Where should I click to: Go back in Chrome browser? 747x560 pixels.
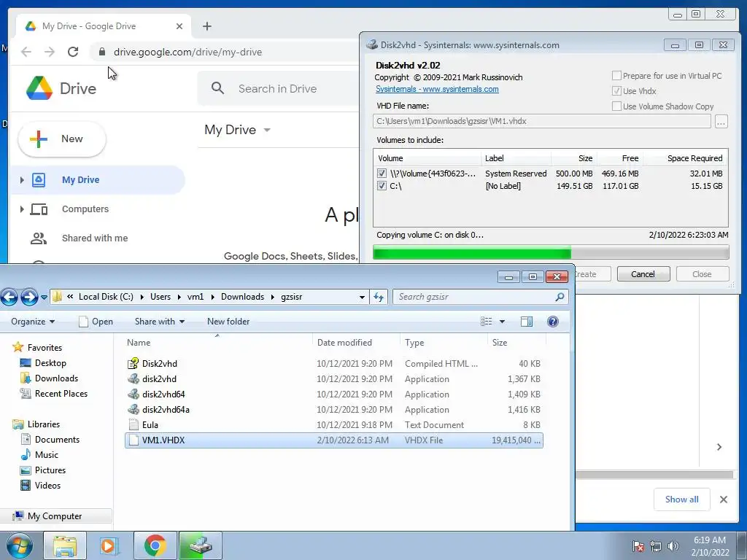click(x=26, y=52)
